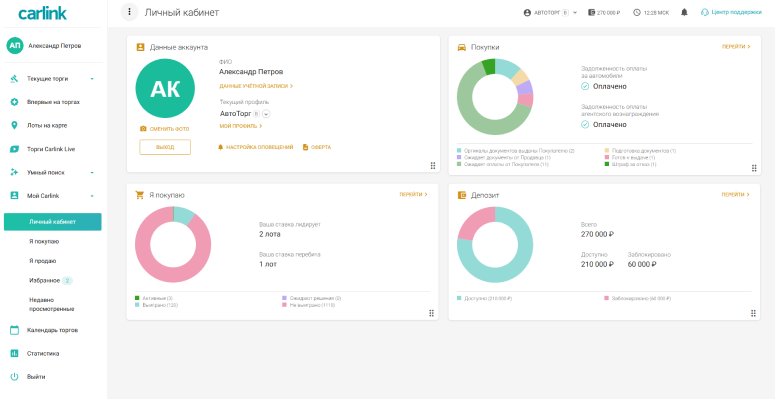The width and height of the screenshot is (775, 400).
Task: Select Избранное in the sidebar menu
Action: (x=45, y=280)
